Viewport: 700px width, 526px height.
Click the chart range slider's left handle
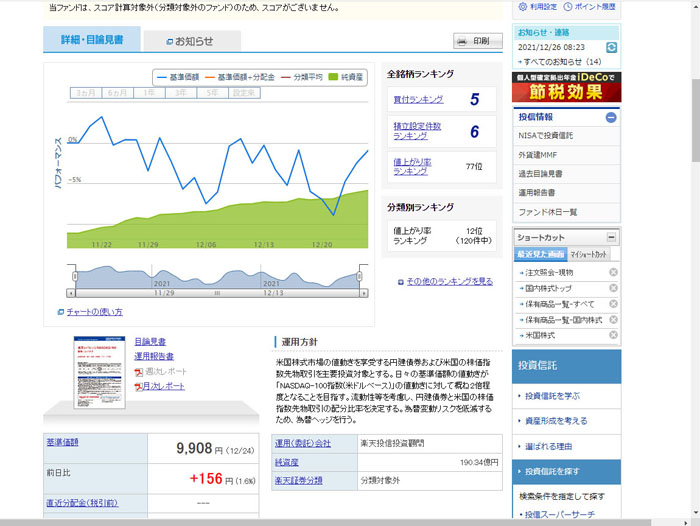tap(72, 277)
